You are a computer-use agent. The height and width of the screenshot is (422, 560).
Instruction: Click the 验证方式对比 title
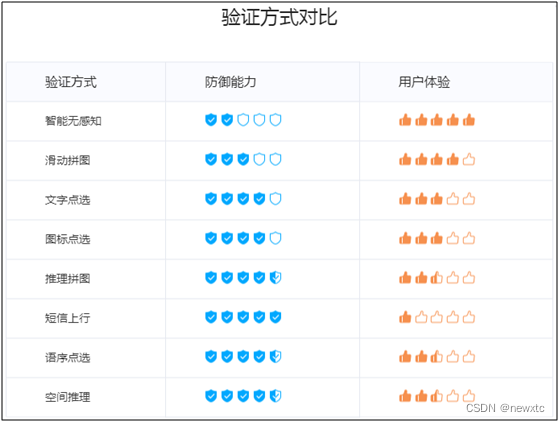279,17
